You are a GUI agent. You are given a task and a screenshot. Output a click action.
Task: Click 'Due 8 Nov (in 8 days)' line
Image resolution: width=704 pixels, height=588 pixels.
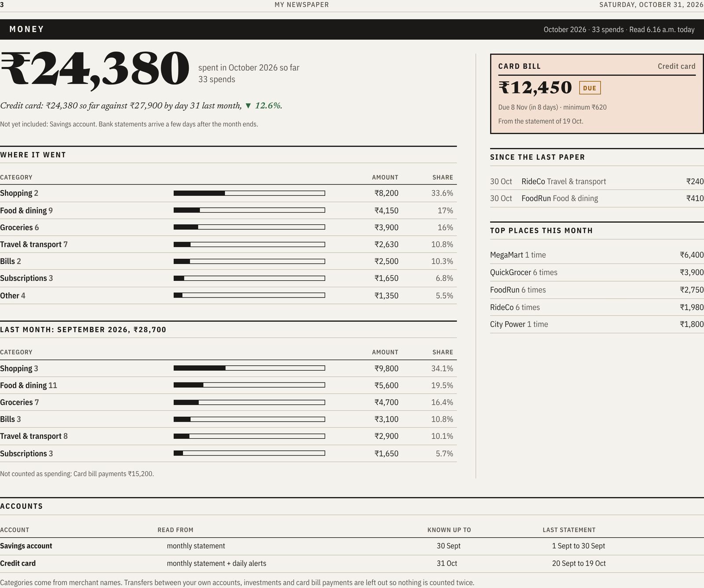(x=552, y=107)
